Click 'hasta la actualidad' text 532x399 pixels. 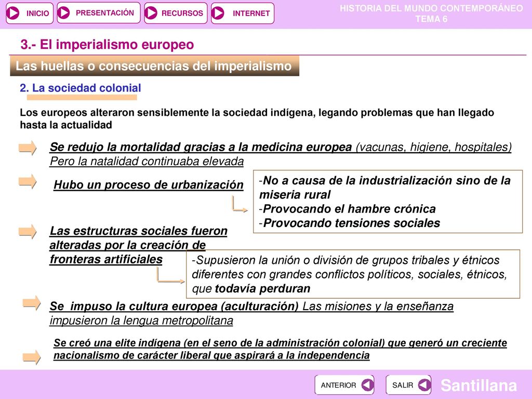(x=66, y=125)
